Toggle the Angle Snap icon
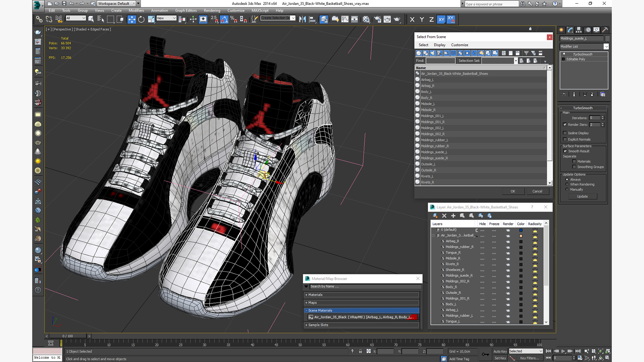Viewport: 644px width, 362px height. [224, 19]
